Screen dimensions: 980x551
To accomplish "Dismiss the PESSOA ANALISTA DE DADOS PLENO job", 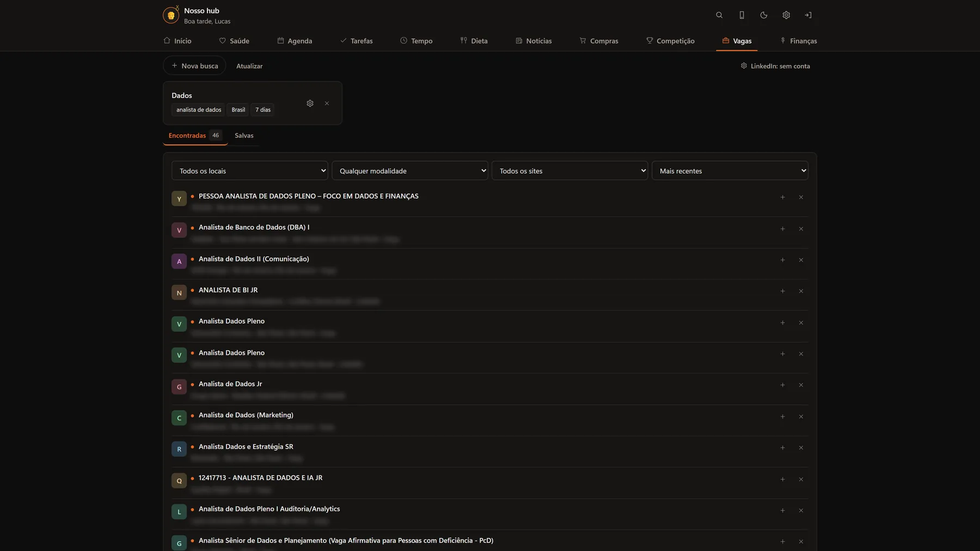I will [x=801, y=197].
